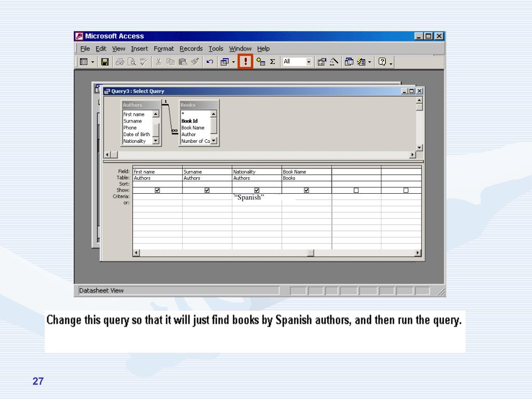Click the Totals sigma icon
The width and height of the screenshot is (532, 399).
click(272, 62)
